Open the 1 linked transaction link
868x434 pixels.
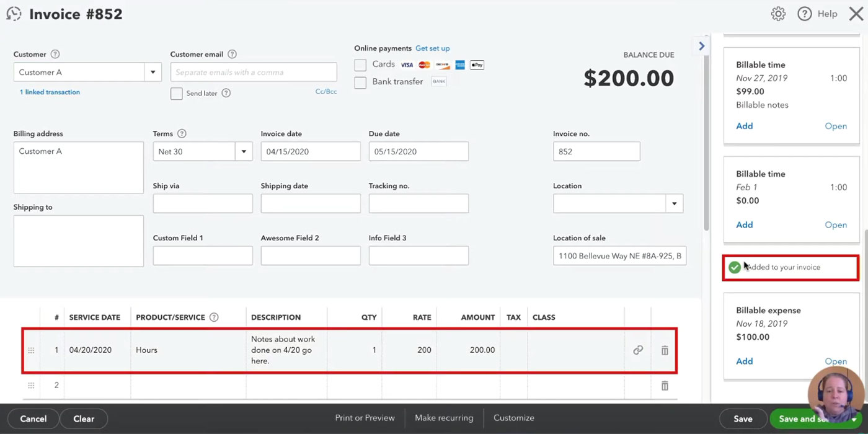(50, 92)
